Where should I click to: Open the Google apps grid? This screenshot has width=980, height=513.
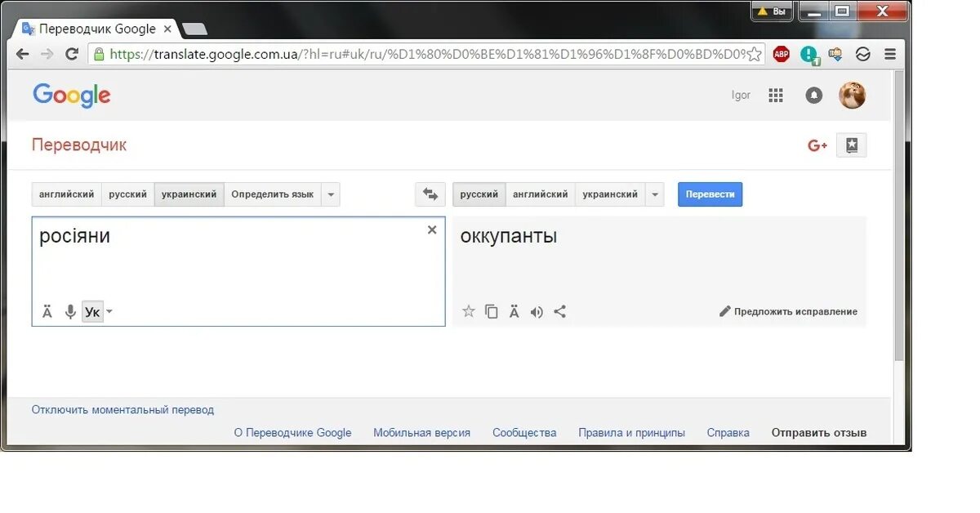point(776,96)
